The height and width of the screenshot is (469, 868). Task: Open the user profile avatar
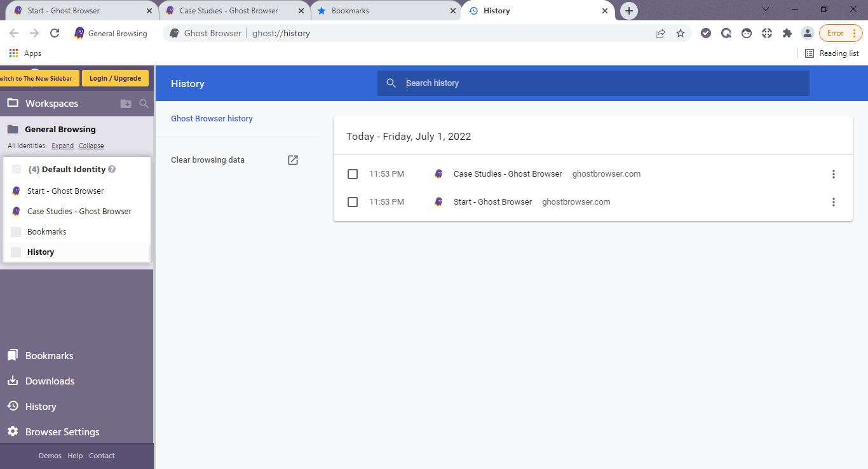pos(807,33)
